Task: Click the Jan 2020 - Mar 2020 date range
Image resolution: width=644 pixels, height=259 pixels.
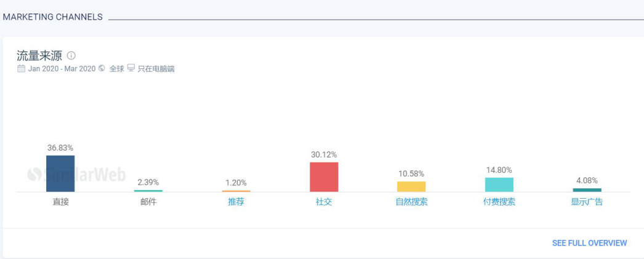Action: (62, 68)
